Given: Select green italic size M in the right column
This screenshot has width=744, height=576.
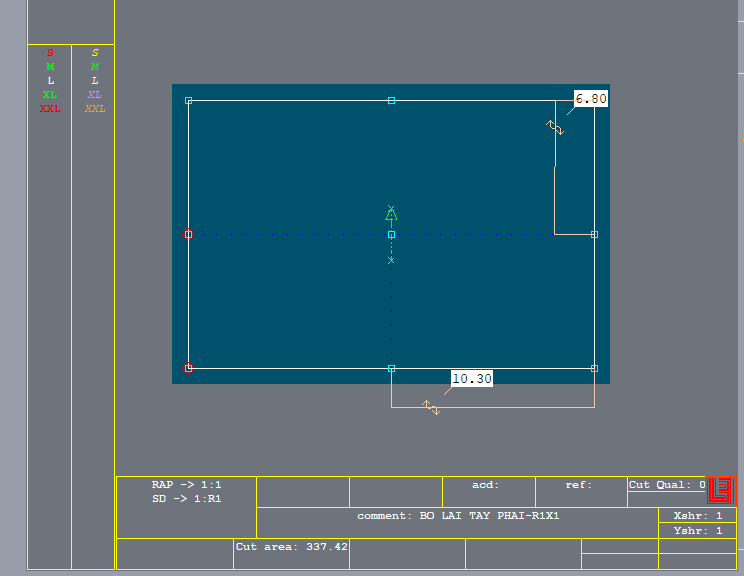Looking at the screenshot, I should coord(95,66).
